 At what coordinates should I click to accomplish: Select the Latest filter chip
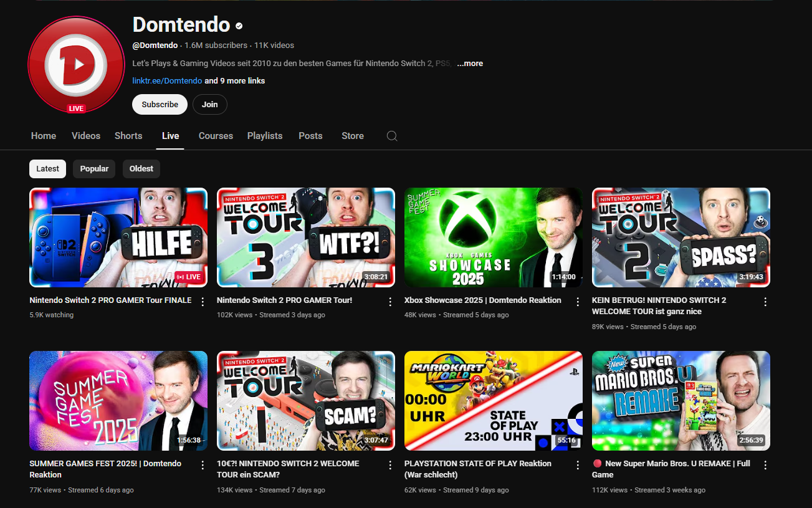[x=47, y=169]
